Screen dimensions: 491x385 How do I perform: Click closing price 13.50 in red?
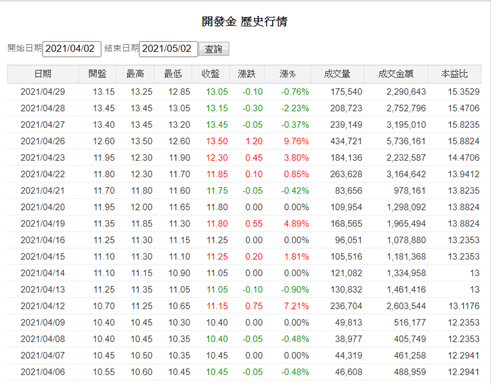pyautogui.click(x=217, y=141)
